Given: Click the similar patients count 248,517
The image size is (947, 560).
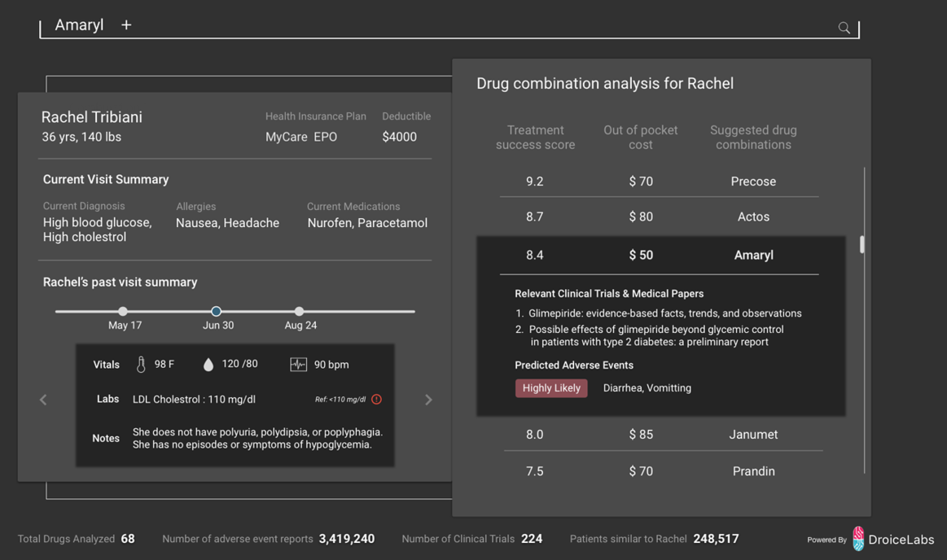Looking at the screenshot, I should [717, 539].
